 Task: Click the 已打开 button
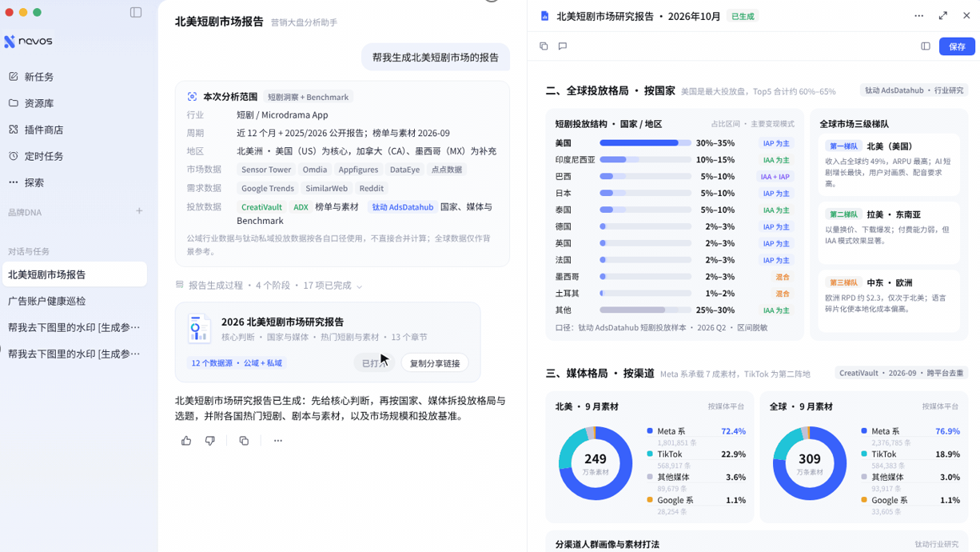[374, 363]
